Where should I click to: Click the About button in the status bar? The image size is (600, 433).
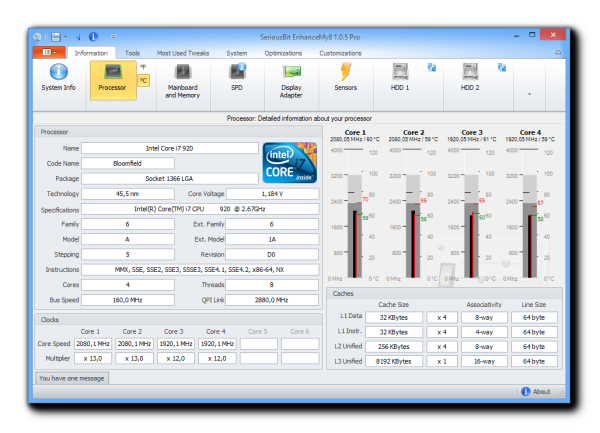[x=536, y=391]
